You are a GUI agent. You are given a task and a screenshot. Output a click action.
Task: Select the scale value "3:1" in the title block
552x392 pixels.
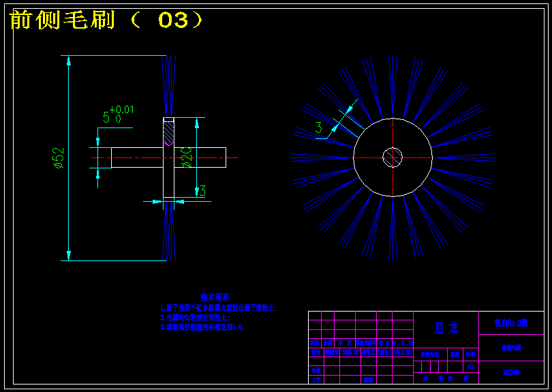pos(471,367)
